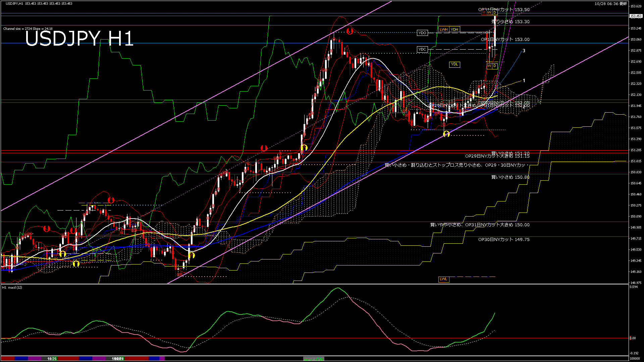Viewport: 644px width, 362px height.
Task: Click the lower D box under latest candle
Action: [x=494, y=66]
